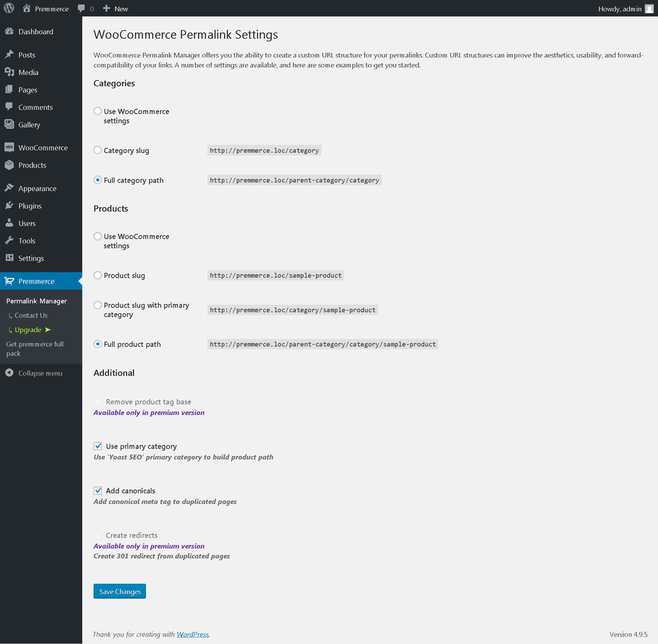Select the Category slug radio option
The image size is (658, 644).
point(98,150)
